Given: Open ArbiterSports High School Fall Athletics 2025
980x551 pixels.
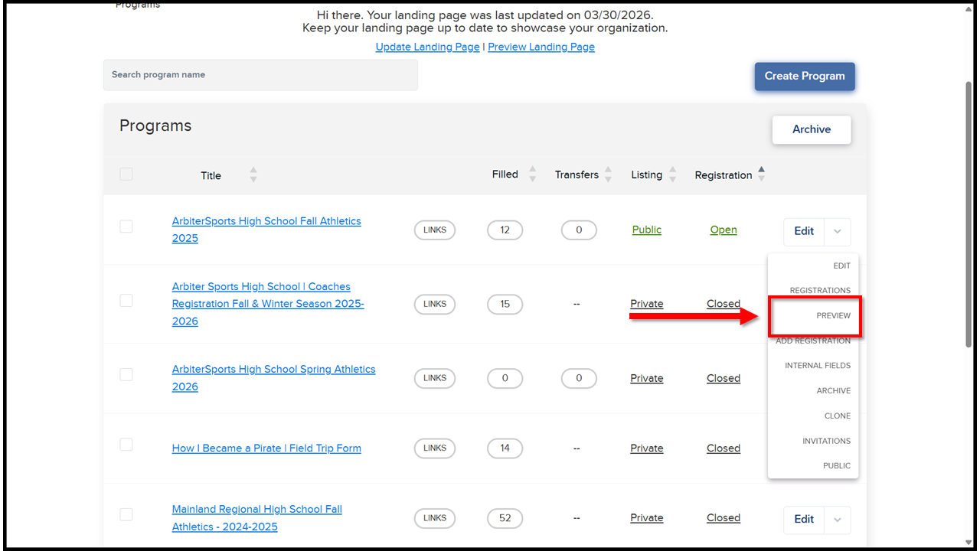Looking at the screenshot, I should [x=266, y=230].
